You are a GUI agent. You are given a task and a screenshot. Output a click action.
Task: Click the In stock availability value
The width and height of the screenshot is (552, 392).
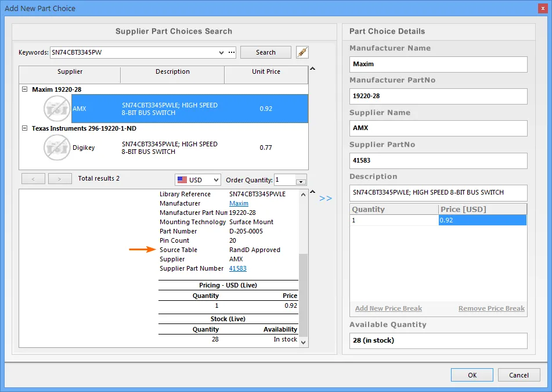(x=285, y=339)
